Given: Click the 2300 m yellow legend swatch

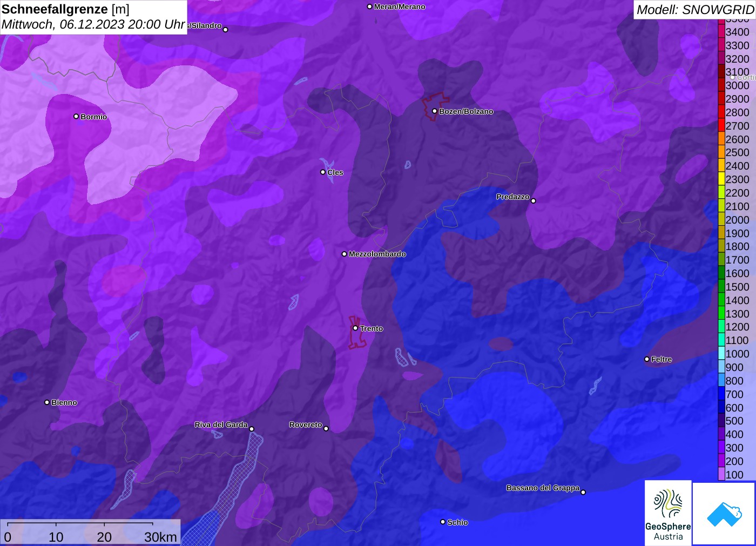Looking at the screenshot, I should tap(721, 179).
